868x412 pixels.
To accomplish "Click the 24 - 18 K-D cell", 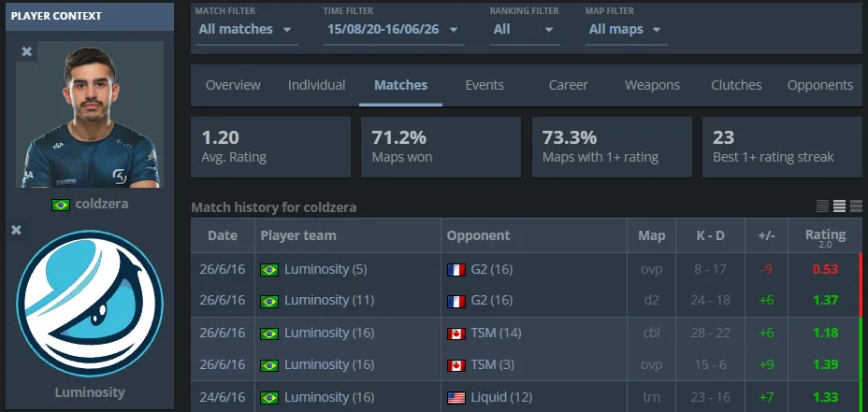I will [710, 302].
